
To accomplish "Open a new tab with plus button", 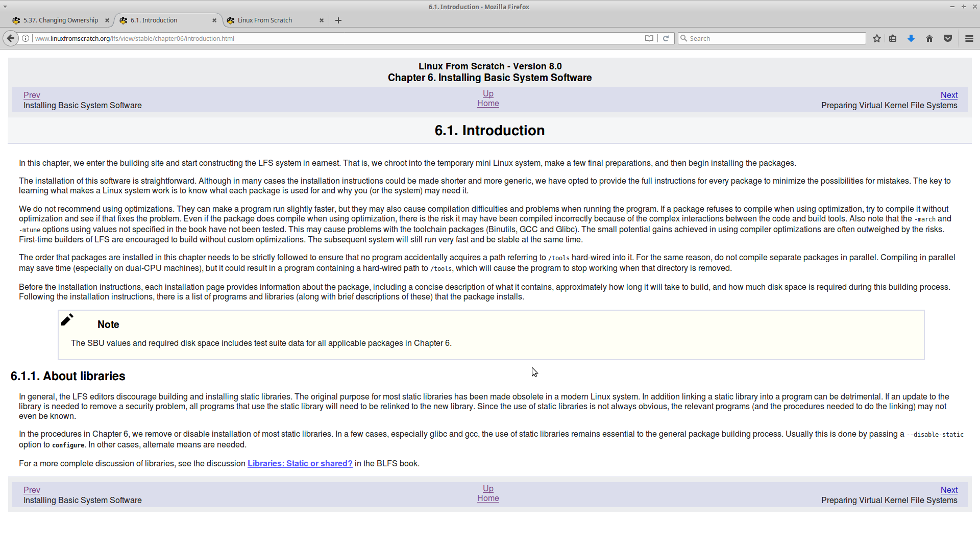I will click(338, 20).
